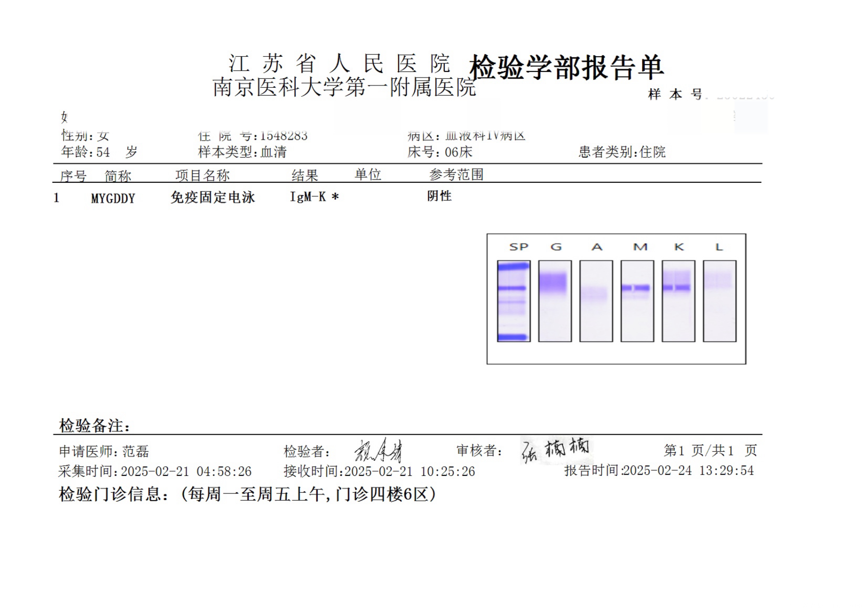Click bed number 床号: 06床

tap(440, 152)
